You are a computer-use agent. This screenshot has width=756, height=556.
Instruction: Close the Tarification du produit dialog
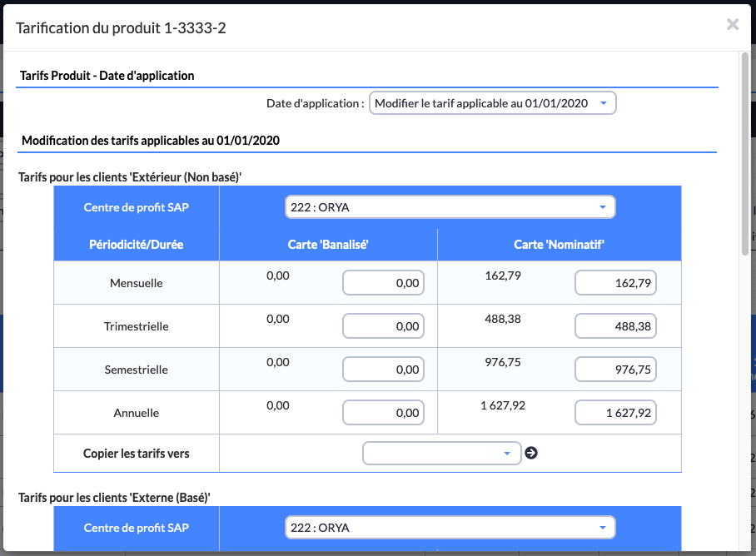click(733, 25)
